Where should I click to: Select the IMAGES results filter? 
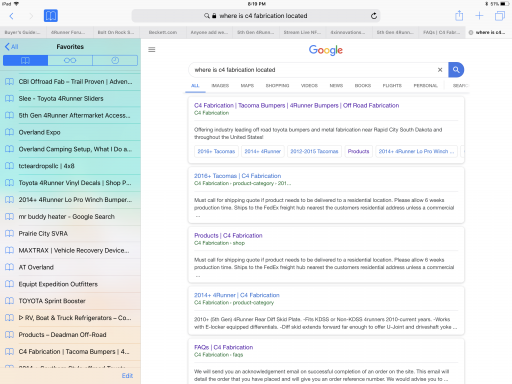[220, 86]
